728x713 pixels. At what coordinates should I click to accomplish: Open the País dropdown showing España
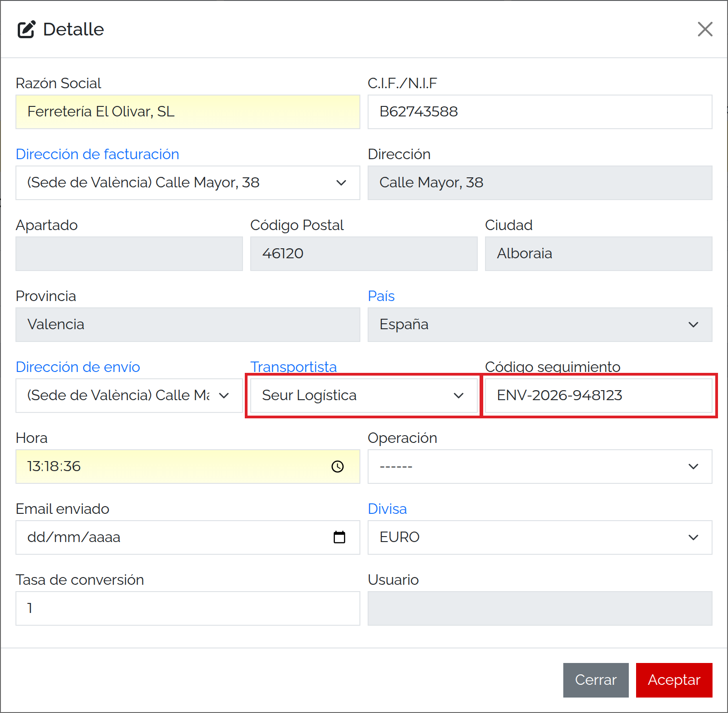[540, 325]
